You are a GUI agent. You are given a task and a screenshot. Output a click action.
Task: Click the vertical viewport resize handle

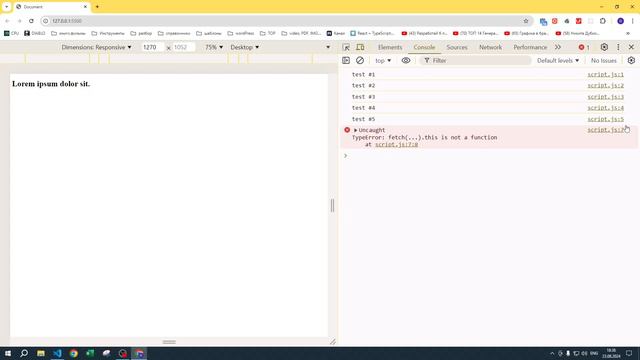(332, 205)
